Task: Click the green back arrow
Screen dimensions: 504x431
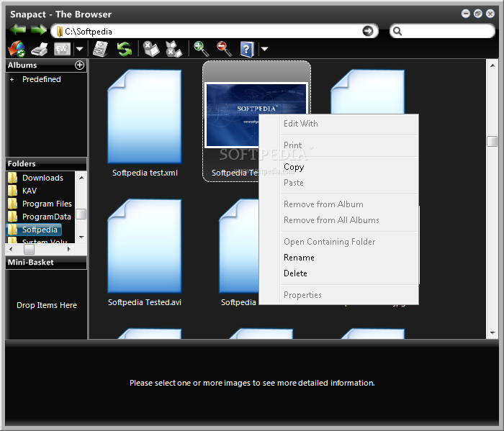Action: (x=18, y=30)
